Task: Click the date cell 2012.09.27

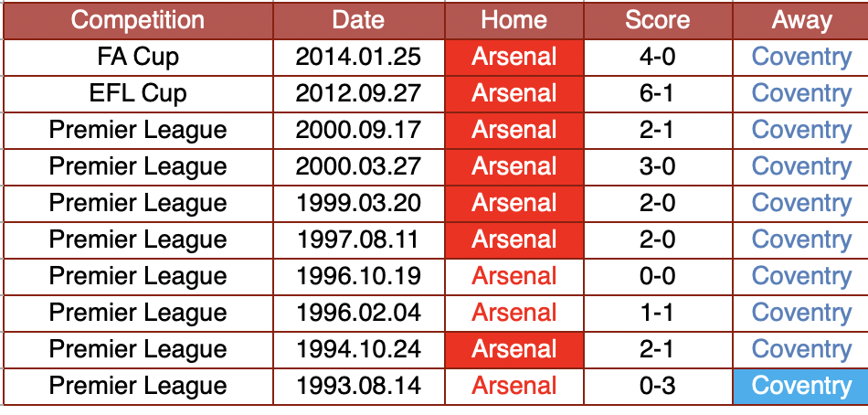Action: tap(359, 93)
